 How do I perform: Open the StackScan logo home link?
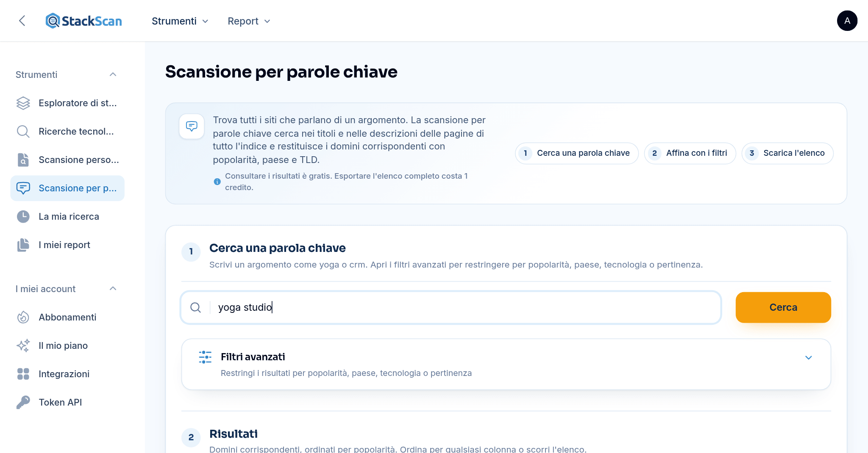84,21
